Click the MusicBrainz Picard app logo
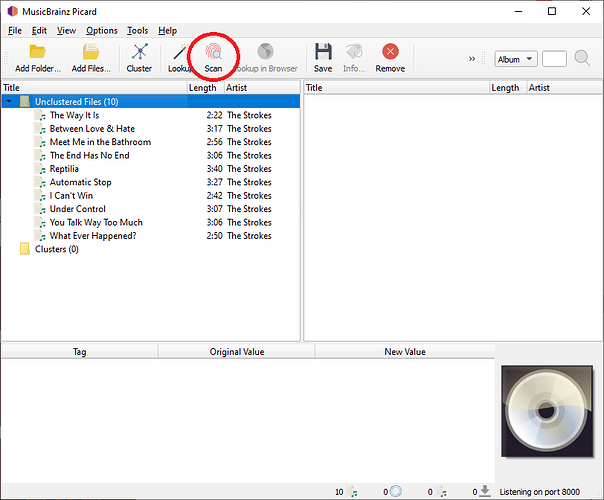 click(x=13, y=11)
